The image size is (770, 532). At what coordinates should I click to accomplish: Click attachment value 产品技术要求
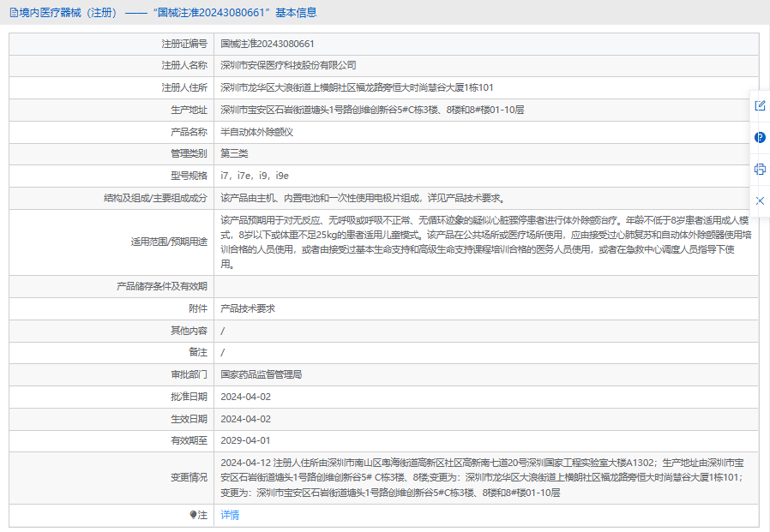[x=248, y=308]
